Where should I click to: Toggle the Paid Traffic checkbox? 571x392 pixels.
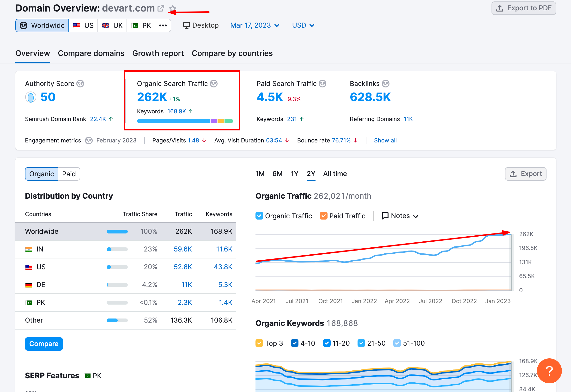point(324,216)
